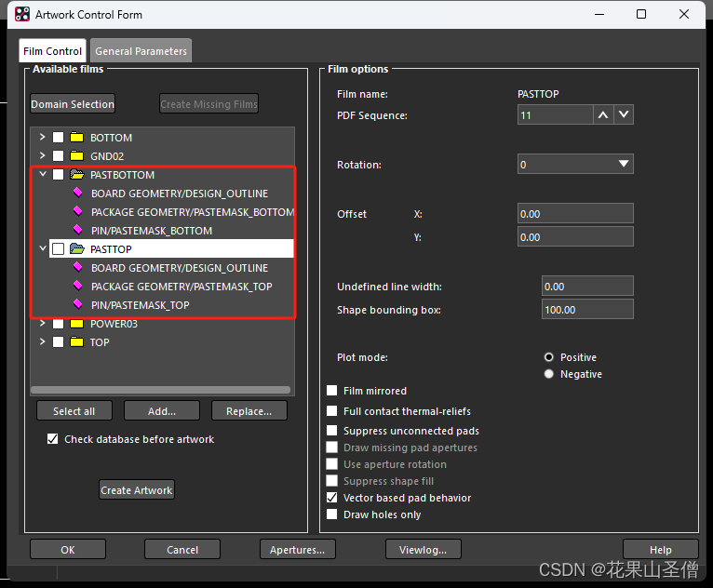Collapse the PASTBOTTOM film node
Viewport: 713px width, 588px height.
[42, 174]
